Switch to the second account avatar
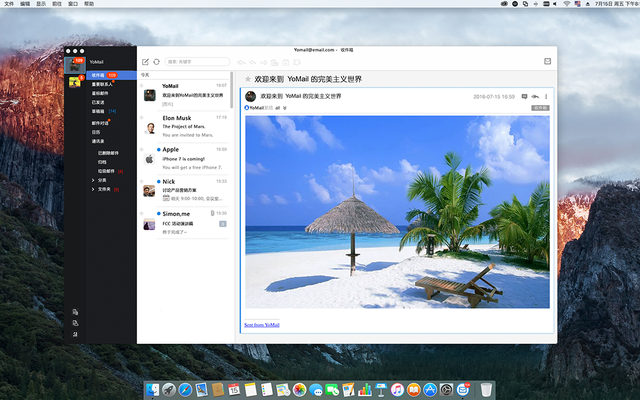Image resolution: width=640 pixels, height=400 pixels. pyautogui.click(x=74, y=82)
